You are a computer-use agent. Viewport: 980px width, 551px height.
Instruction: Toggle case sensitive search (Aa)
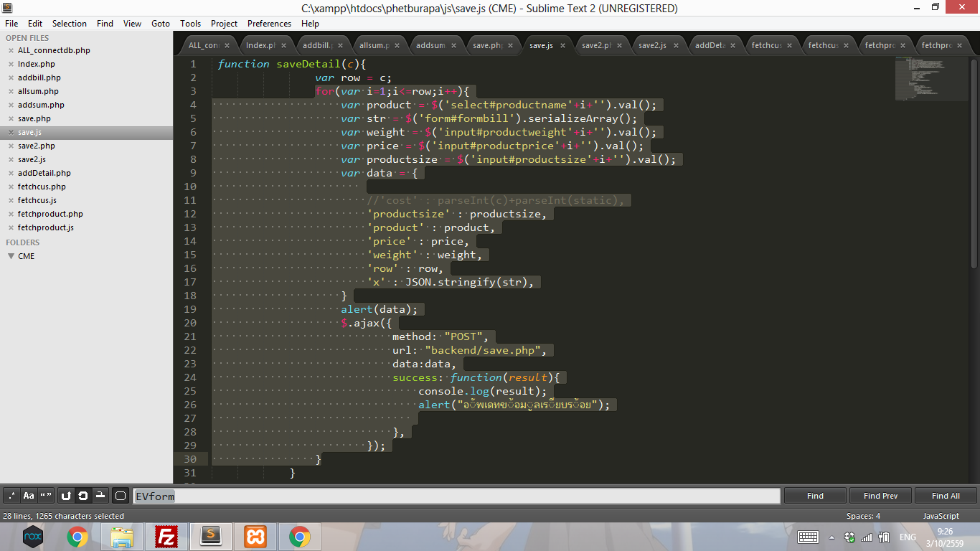coord(29,496)
